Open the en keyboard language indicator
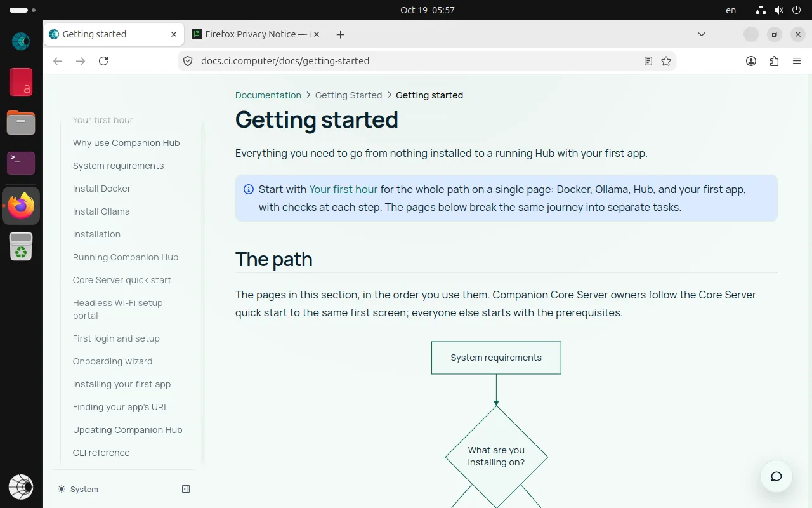Screen dimensions: 812x508 (731, 10)
